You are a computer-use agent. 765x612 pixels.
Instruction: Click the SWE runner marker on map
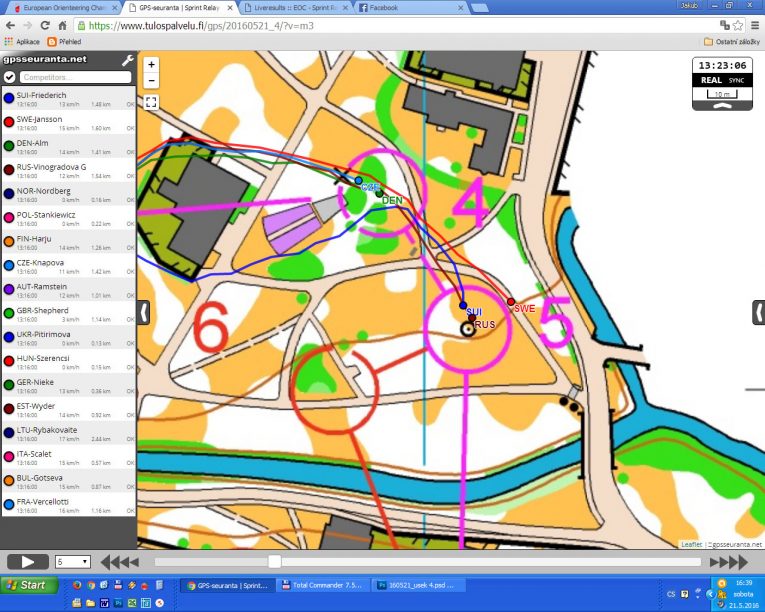pos(511,302)
